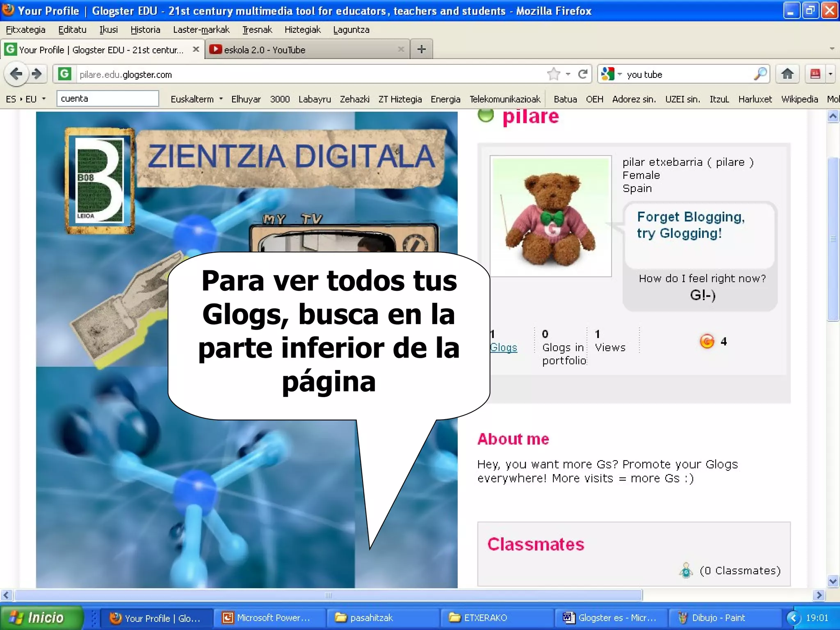Image resolution: width=840 pixels, height=630 pixels.
Task: Click the Wikipedia toolbar button
Action: click(799, 99)
